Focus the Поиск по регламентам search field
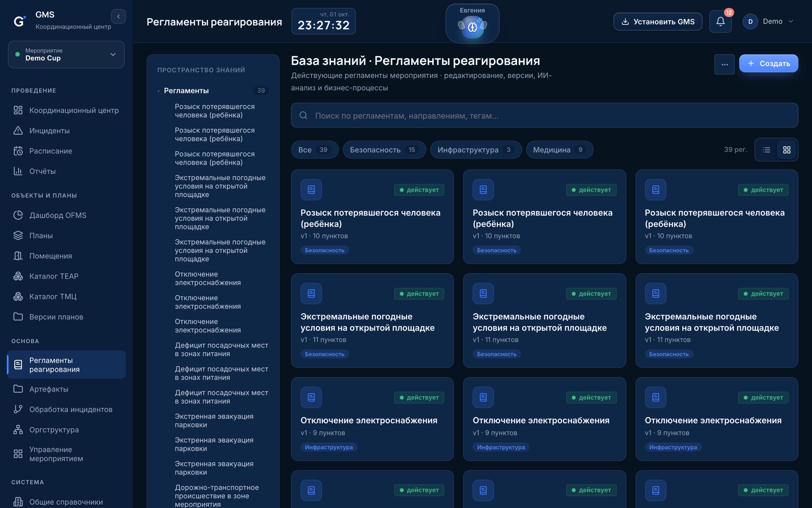Screen dimensions: 812x508 click(x=544, y=115)
